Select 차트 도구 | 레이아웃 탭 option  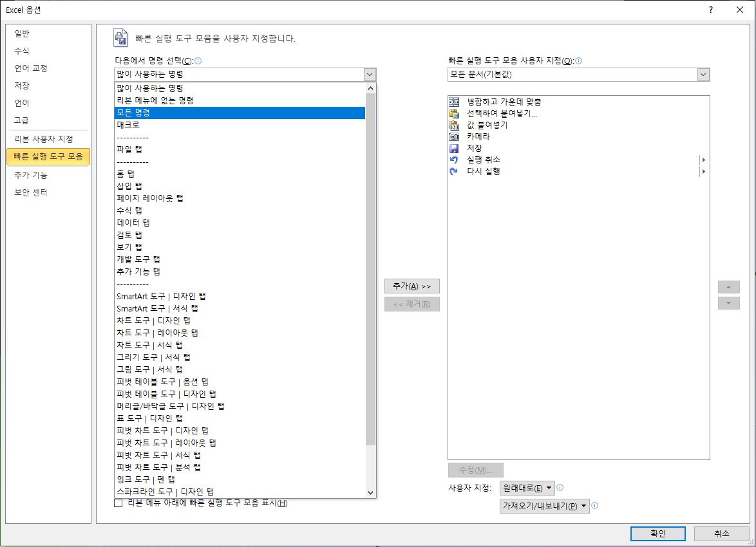pyautogui.click(x=240, y=333)
